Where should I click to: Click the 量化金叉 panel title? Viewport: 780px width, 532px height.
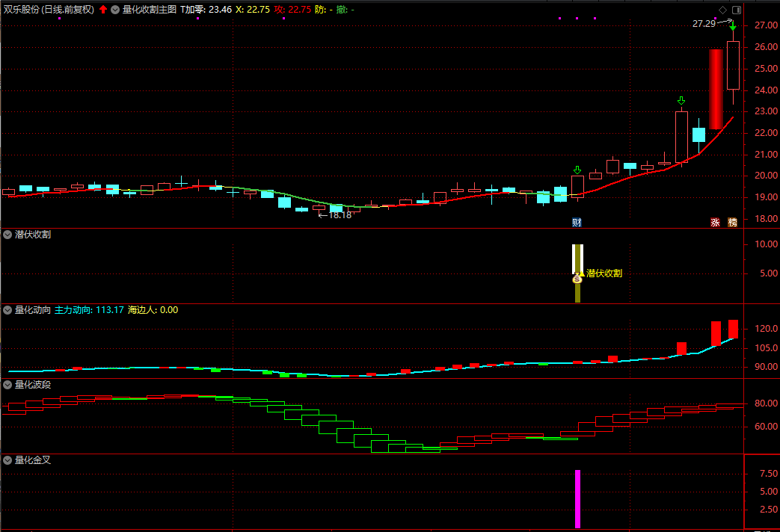click(x=33, y=460)
